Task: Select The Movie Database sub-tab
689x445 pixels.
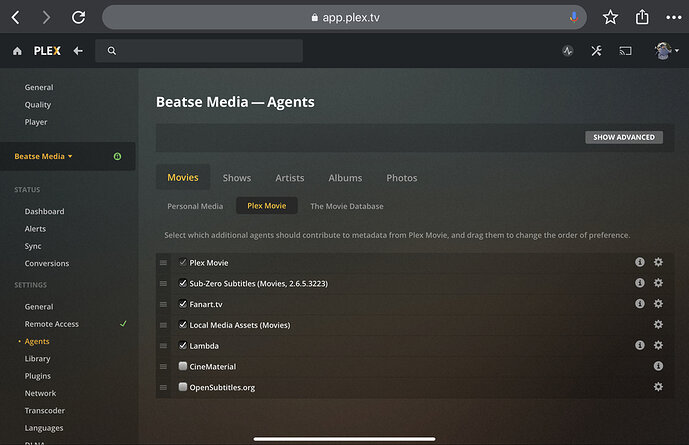Action: 347,206
